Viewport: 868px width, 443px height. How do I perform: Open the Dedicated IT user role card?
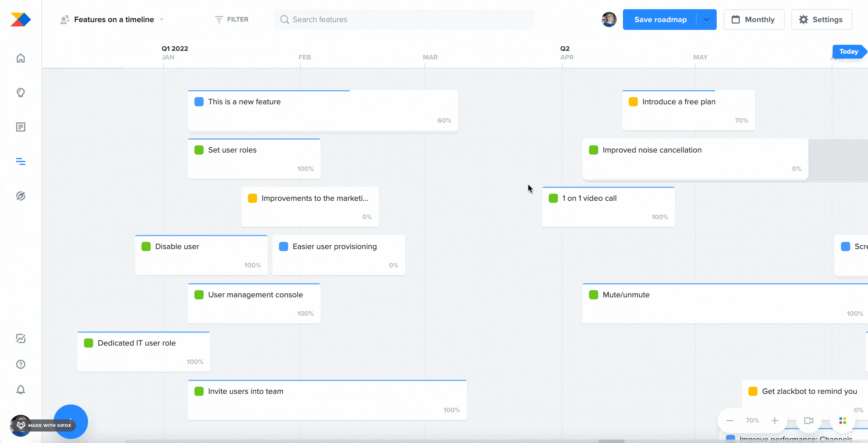(144, 352)
